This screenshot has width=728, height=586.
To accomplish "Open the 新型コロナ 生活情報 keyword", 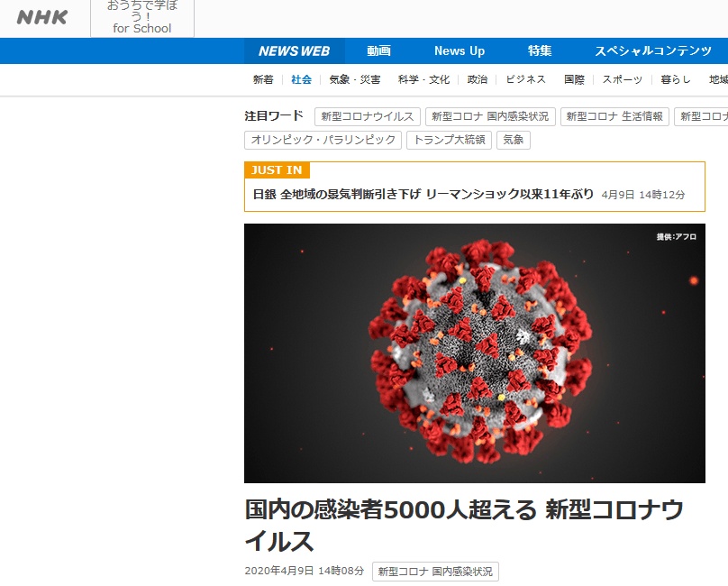I will point(614,115).
